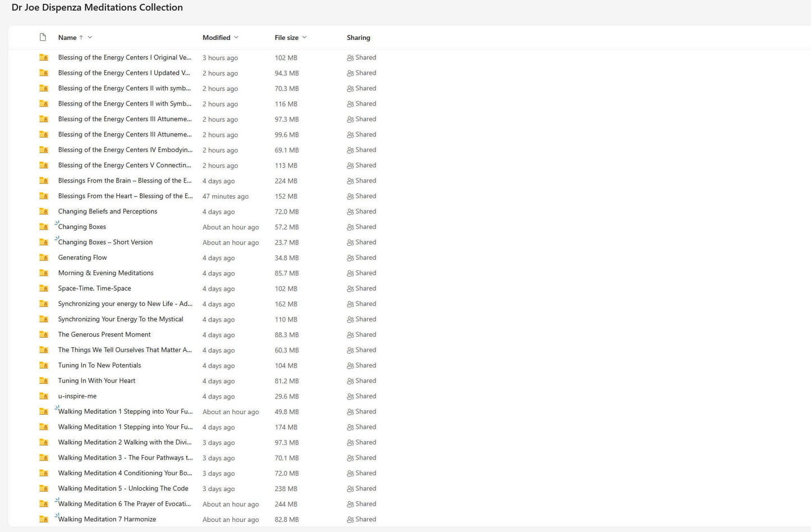811x532 pixels.
Task: Open the File size column dropdown
Action: pyautogui.click(x=304, y=38)
